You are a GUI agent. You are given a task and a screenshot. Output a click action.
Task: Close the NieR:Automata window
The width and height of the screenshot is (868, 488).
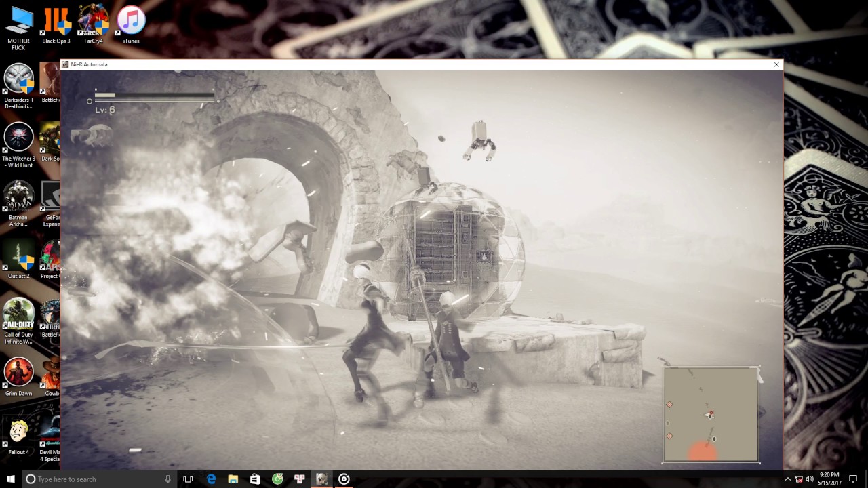pyautogui.click(x=776, y=64)
